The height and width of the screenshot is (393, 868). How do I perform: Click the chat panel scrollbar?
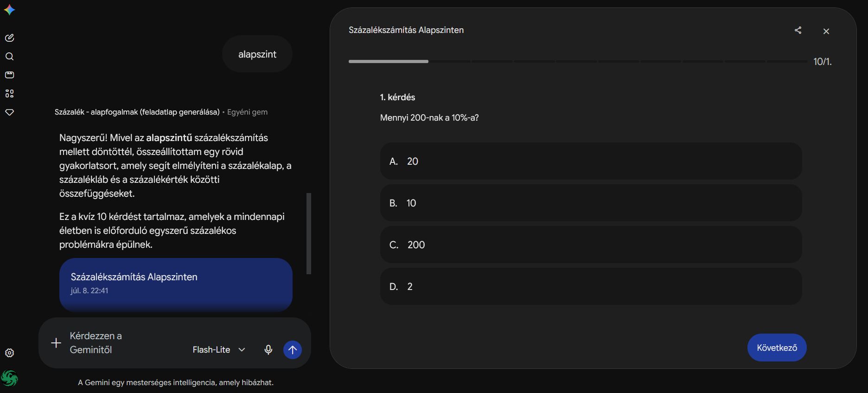coord(309,233)
